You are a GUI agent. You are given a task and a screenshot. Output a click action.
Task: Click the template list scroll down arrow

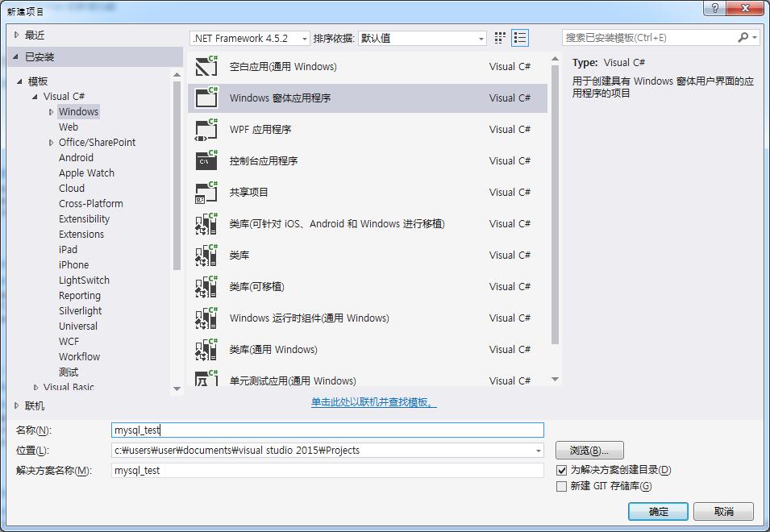tap(555, 379)
